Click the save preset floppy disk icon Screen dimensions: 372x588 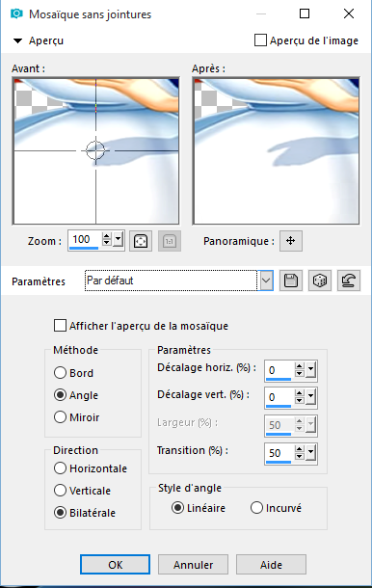tap(291, 281)
